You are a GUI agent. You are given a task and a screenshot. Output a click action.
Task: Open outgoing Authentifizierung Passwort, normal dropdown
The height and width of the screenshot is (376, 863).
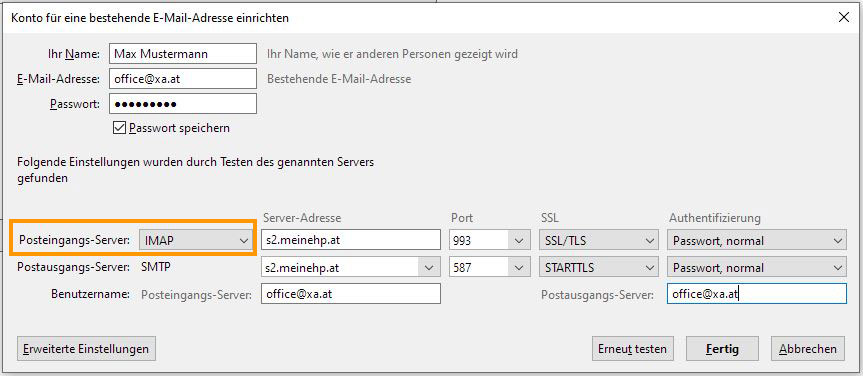756,268
